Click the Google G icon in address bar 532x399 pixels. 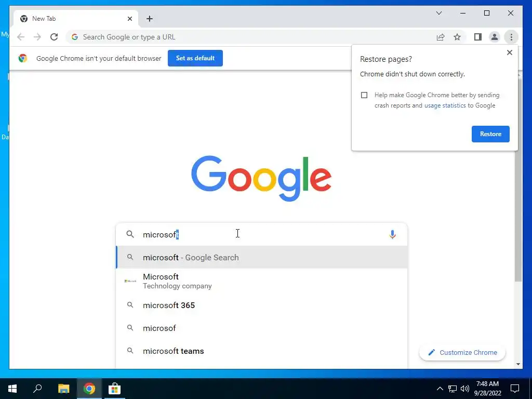tap(75, 37)
